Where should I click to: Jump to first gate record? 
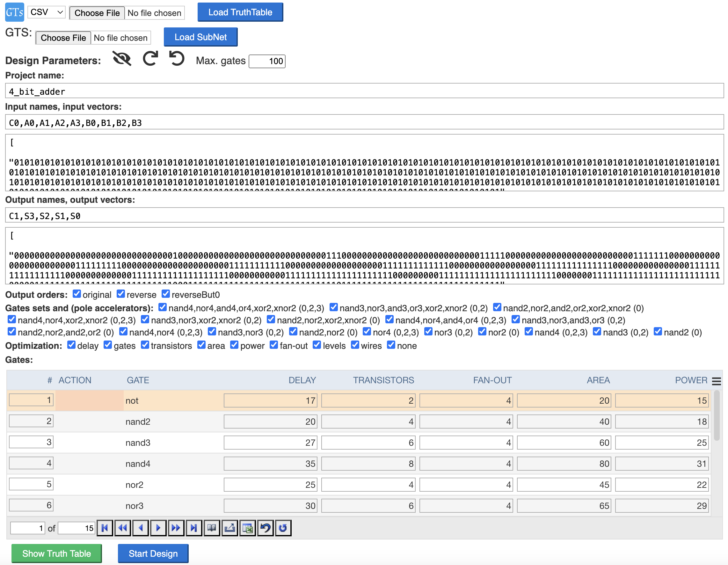click(x=105, y=528)
